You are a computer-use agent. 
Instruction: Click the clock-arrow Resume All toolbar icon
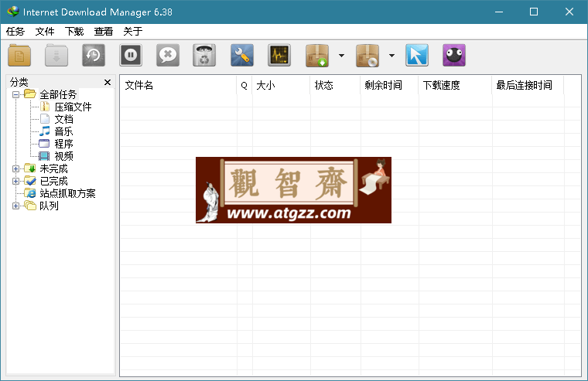94,56
